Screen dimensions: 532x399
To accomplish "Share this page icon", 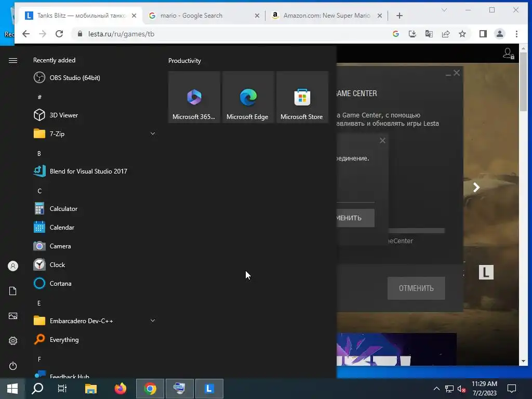I will [445, 34].
